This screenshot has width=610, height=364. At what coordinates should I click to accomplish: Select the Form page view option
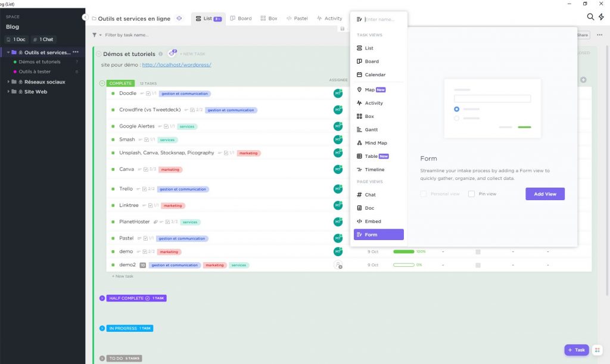point(378,235)
